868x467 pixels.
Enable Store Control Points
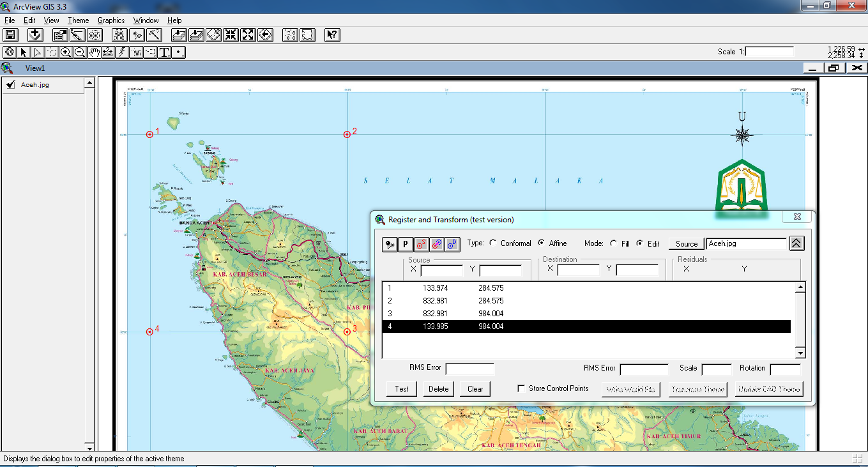[x=521, y=388]
